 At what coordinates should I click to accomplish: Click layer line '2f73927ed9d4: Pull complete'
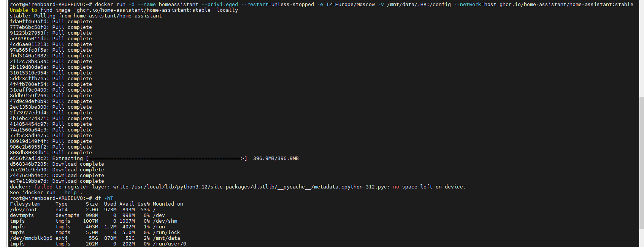[51, 113]
